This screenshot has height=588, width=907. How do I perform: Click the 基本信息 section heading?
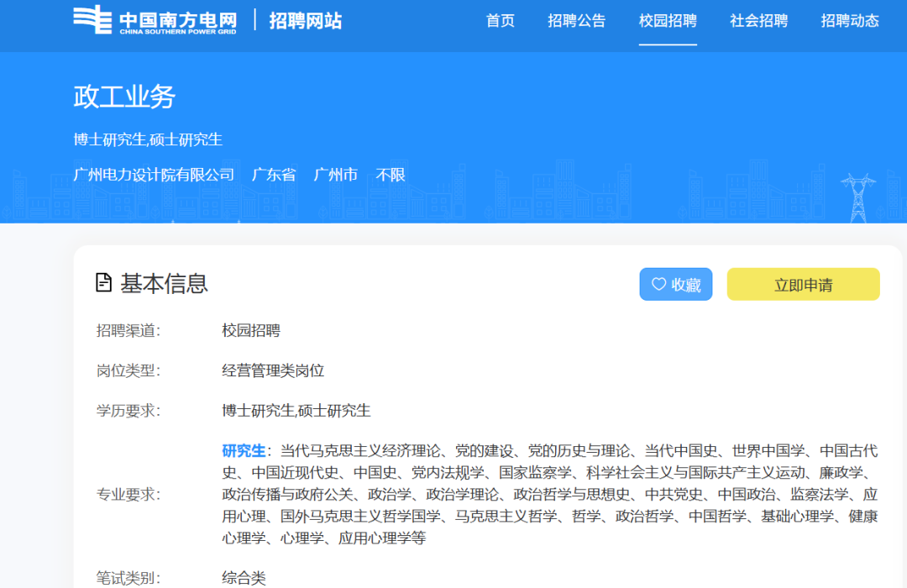(x=164, y=284)
